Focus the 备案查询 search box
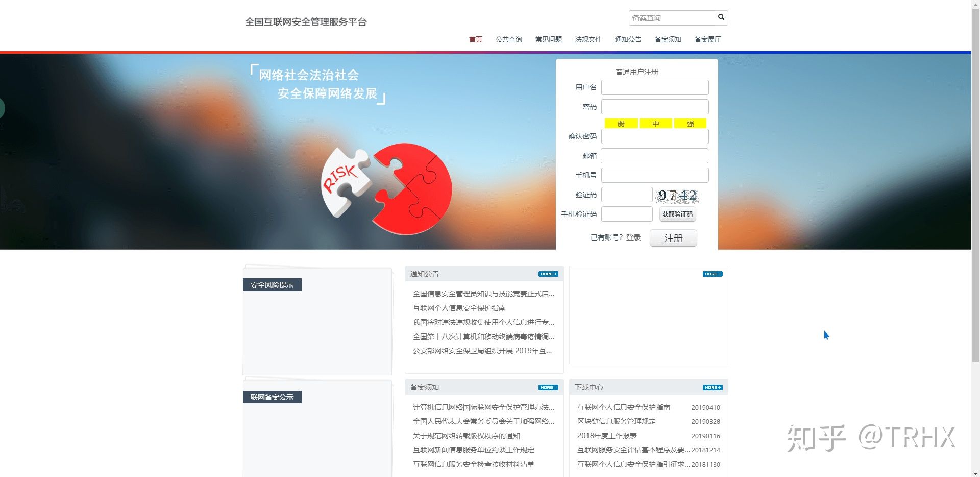Viewport: 980px width, 477px height. click(x=671, y=18)
